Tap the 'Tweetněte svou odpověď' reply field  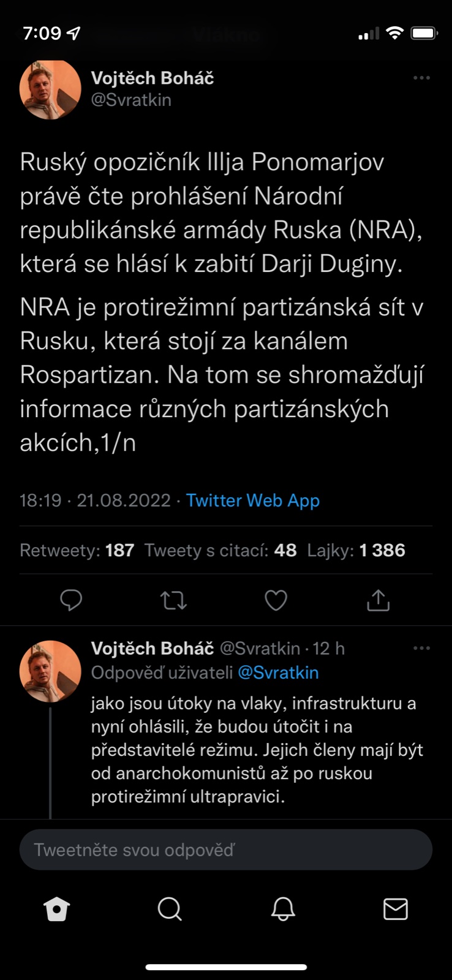pyautogui.click(x=226, y=850)
